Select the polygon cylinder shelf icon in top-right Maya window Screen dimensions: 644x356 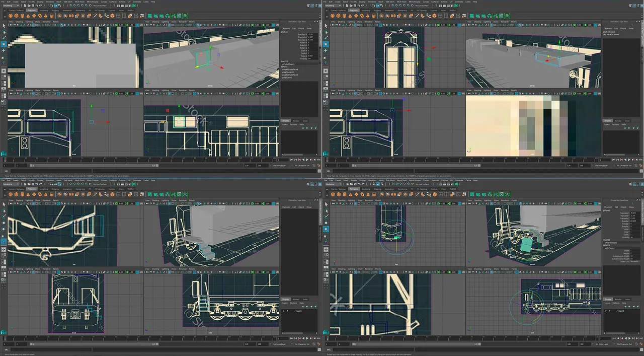point(344,16)
